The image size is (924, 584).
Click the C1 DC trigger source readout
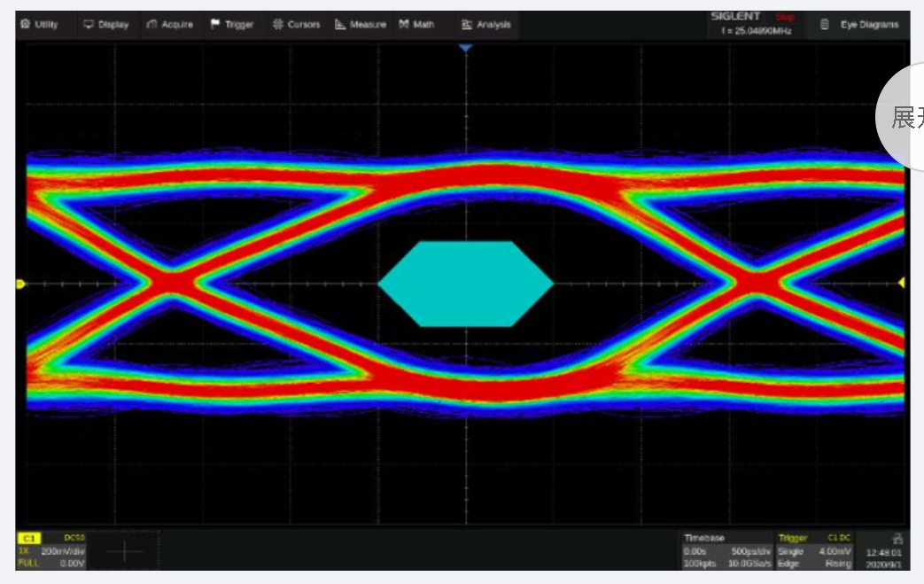pos(839,537)
